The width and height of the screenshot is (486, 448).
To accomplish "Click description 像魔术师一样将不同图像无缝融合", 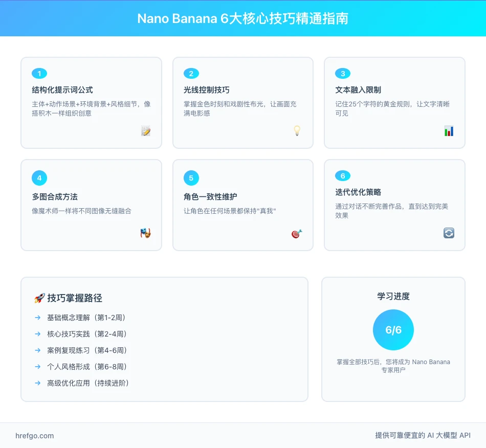I will pos(81,211).
